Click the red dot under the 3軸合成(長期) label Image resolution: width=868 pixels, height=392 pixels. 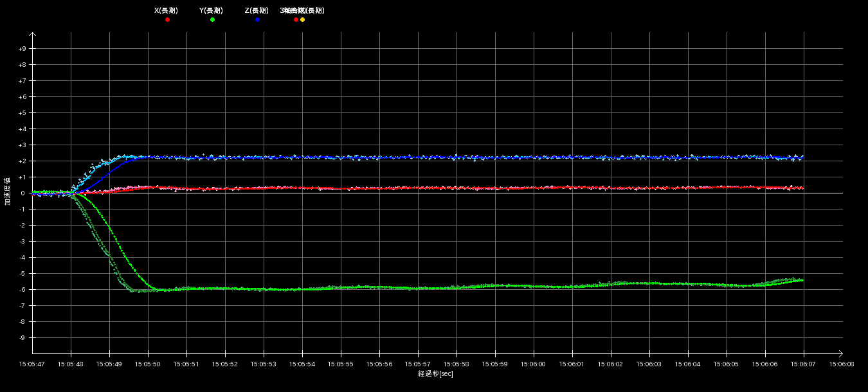coord(296,20)
